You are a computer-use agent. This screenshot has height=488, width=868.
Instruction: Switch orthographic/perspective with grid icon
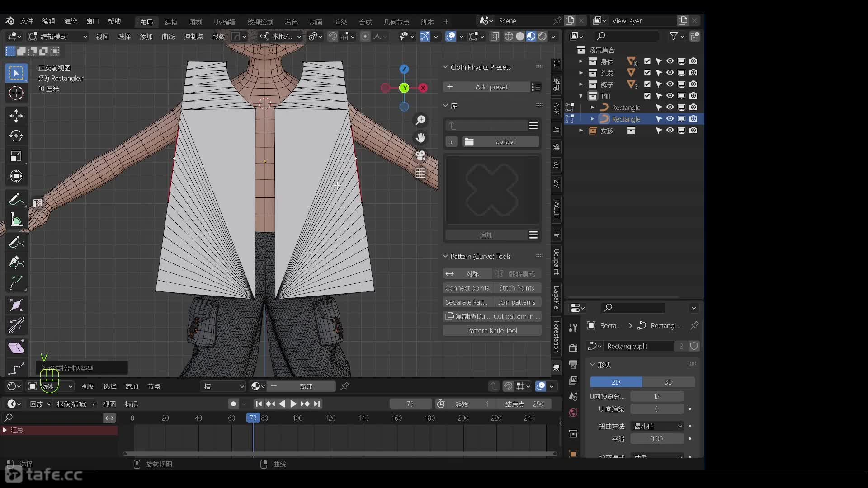[x=420, y=173]
